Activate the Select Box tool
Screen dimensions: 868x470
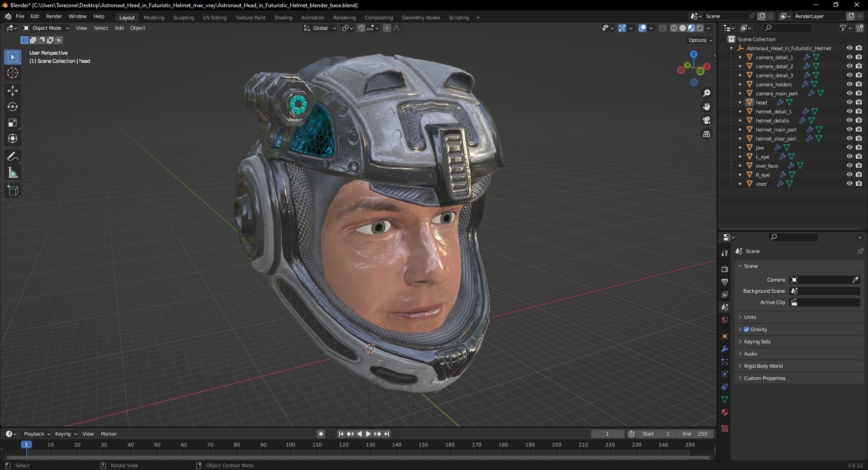tap(13, 57)
